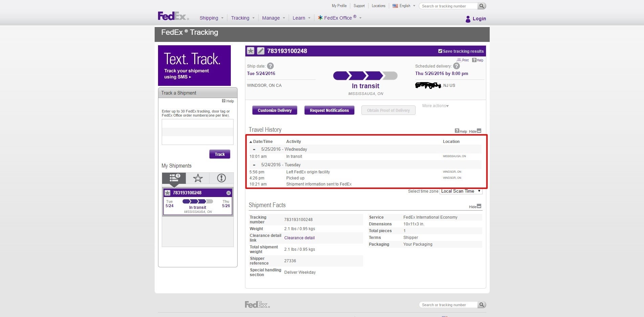
Task: Click the 'Picked up' activity row
Action: click(x=365, y=178)
